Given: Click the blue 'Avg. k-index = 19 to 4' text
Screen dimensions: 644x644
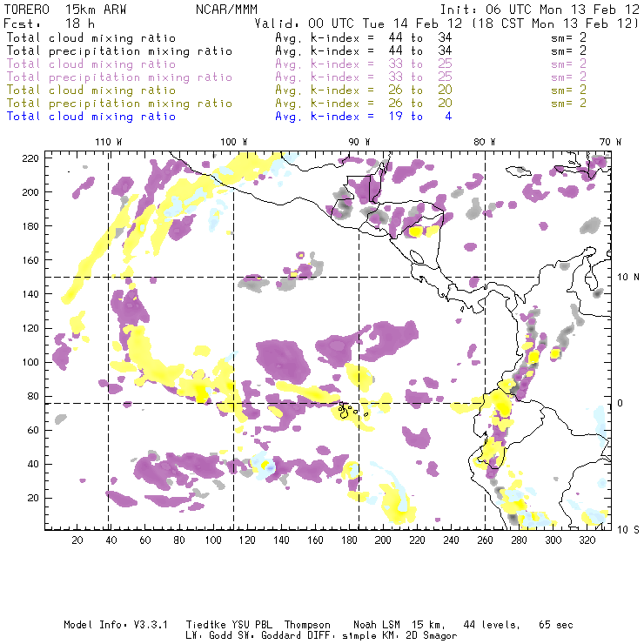Looking at the screenshot, I should (x=364, y=117).
